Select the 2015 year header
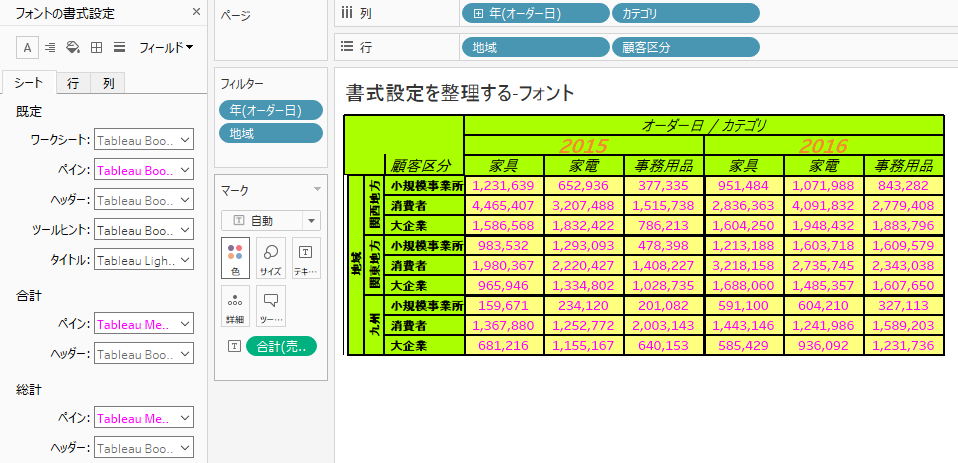Viewport: 958px width, 463px height. (584, 145)
